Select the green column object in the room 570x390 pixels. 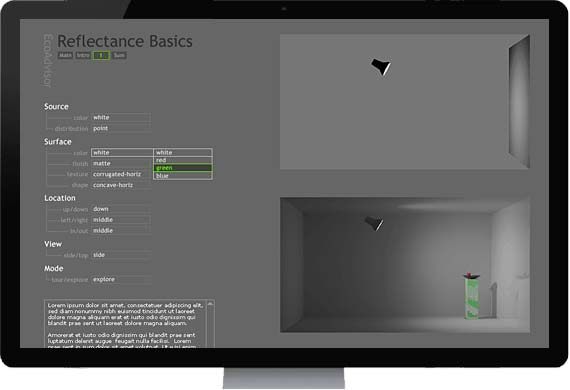pos(472,296)
